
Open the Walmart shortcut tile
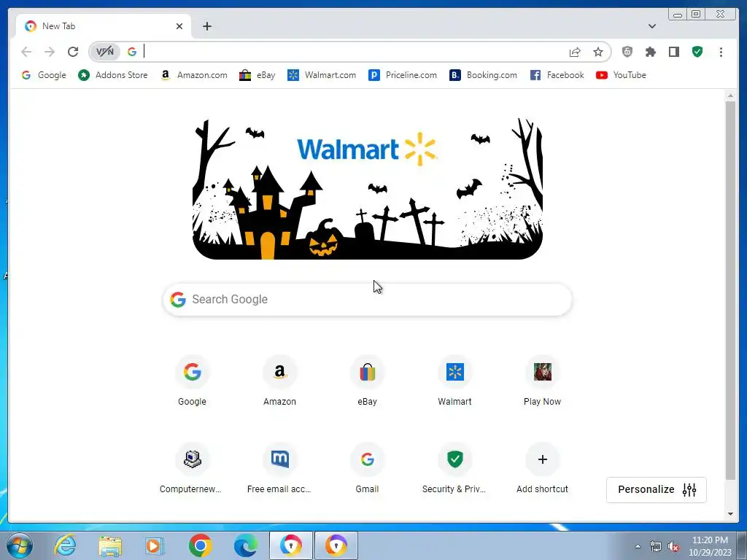[x=455, y=381]
